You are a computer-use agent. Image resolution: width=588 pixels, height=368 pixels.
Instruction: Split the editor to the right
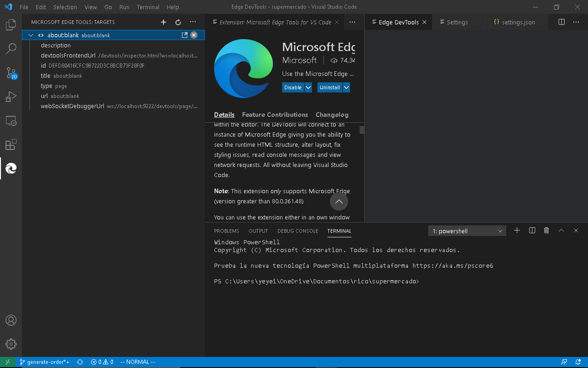coord(561,22)
